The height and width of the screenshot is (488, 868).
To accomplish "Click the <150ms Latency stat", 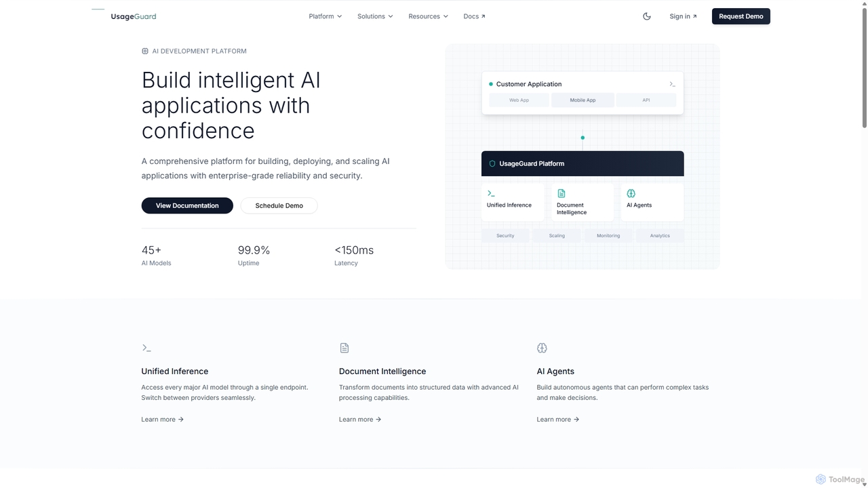I will [x=354, y=256].
